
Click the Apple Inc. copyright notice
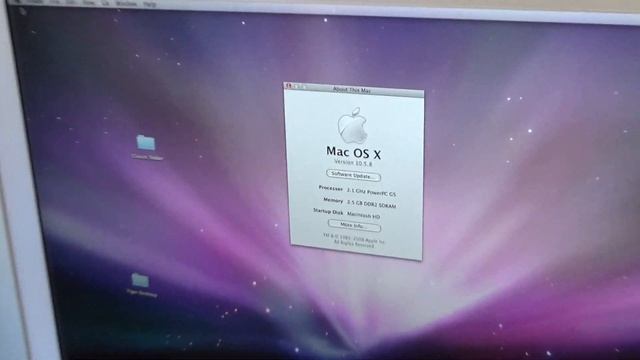point(354,240)
